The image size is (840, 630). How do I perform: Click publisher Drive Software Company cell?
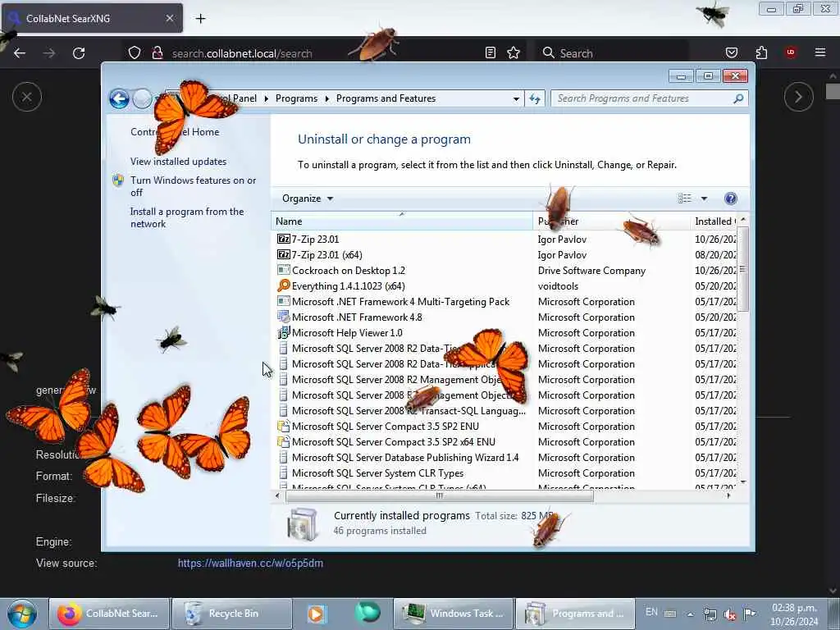coord(591,271)
